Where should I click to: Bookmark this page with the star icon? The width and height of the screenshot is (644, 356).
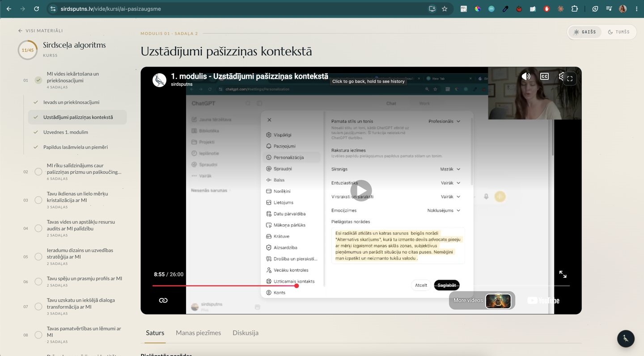point(445,9)
